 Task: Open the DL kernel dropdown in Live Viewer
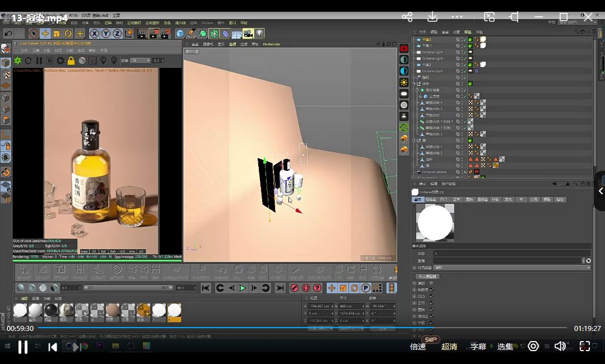tap(141, 60)
